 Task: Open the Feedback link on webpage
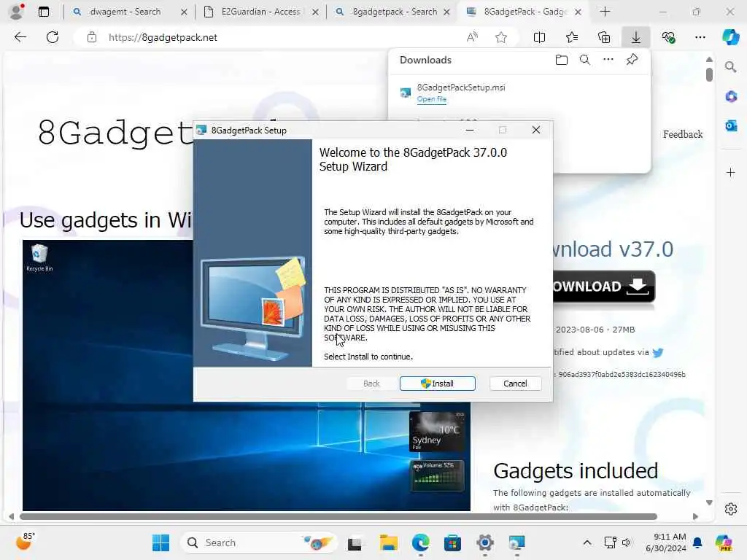(683, 134)
